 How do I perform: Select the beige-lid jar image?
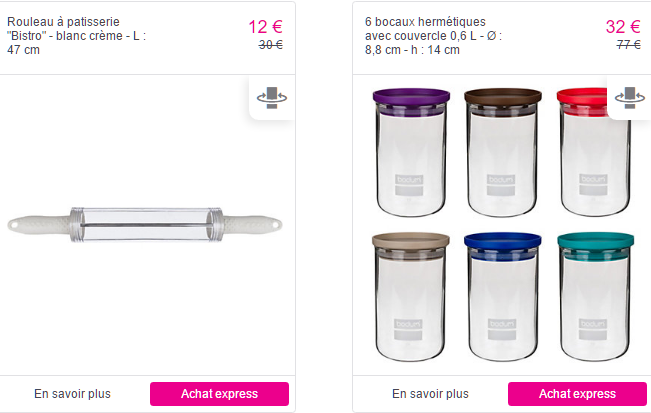pos(411,296)
